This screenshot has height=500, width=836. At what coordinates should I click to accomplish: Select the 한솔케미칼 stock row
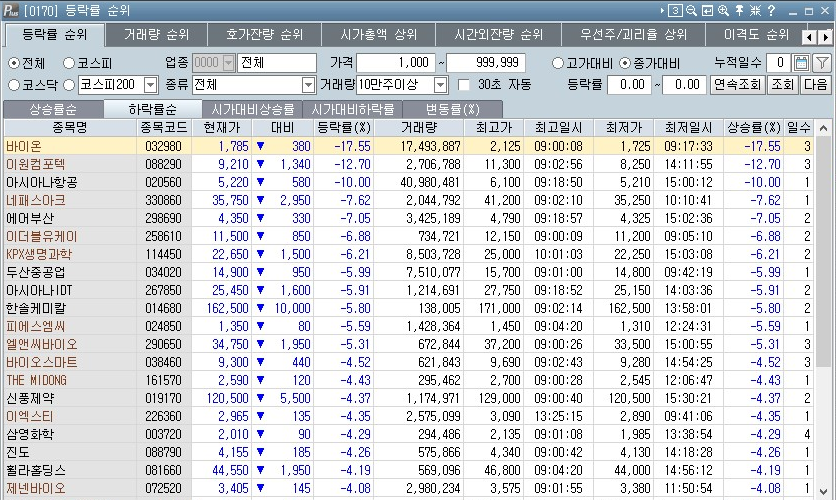pyautogui.click(x=408, y=308)
